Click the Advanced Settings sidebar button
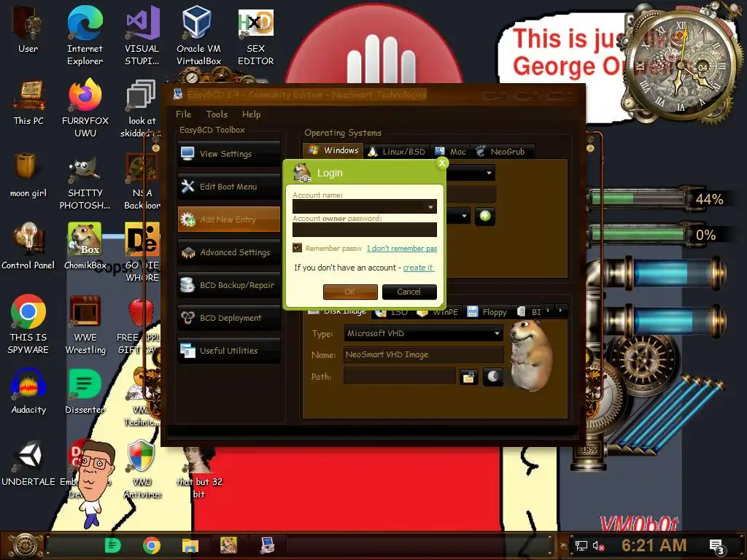 click(228, 252)
